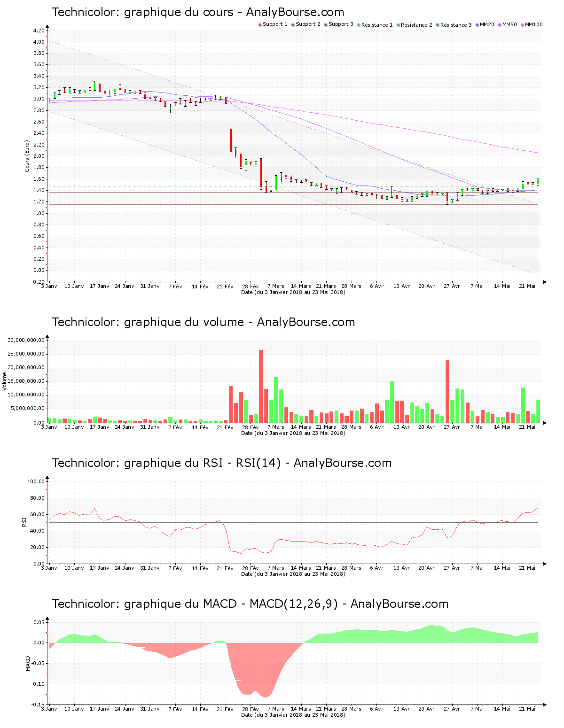Click the '100.00' value on RSI axis
The height and width of the screenshot is (728, 564).
(x=36, y=481)
